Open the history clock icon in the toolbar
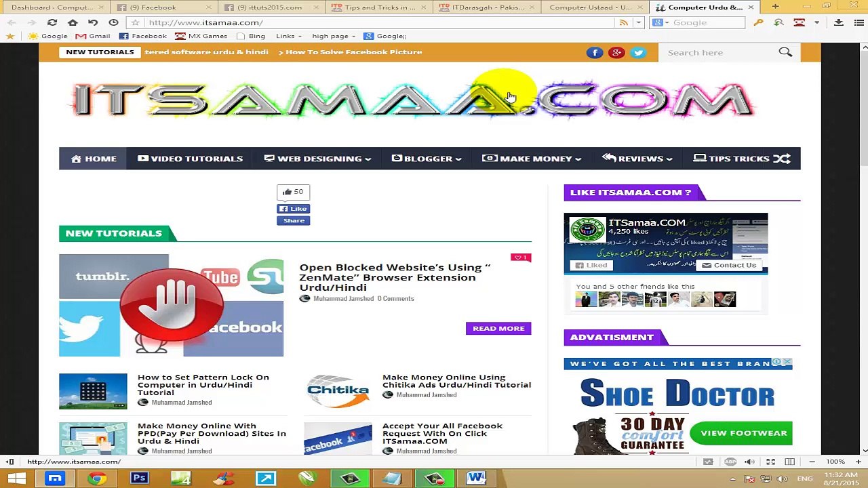868x488 pixels. tap(113, 22)
